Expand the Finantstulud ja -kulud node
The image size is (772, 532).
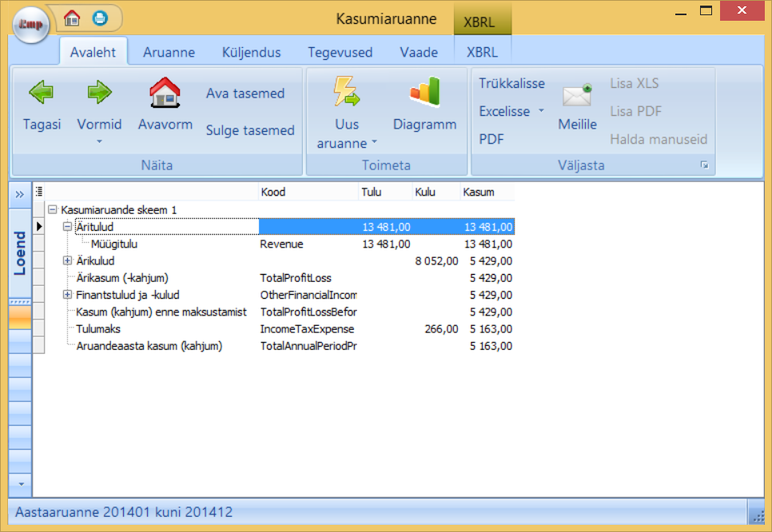coord(68,296)
